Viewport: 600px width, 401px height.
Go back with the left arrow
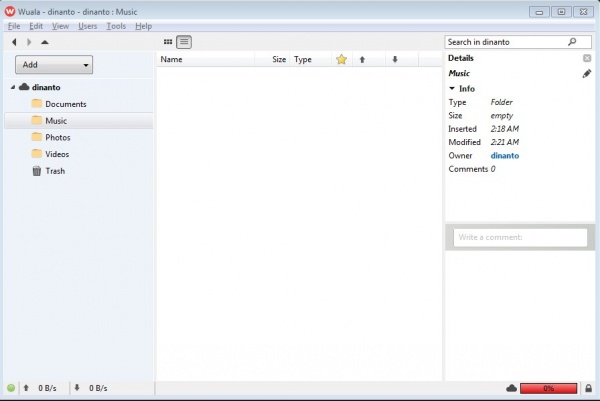tap(14, 42)
